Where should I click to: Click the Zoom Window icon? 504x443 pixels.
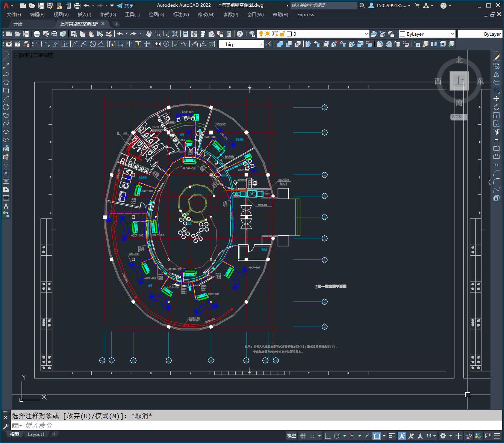(166, 34)
